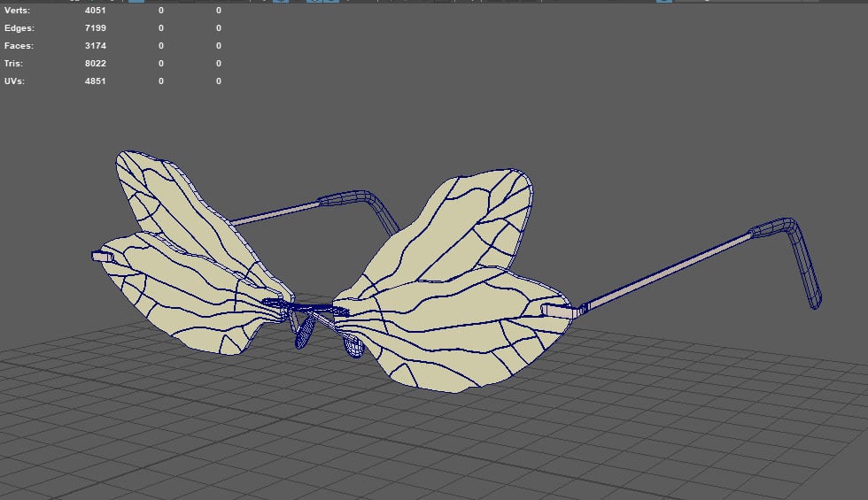868x500 pixels.
Task: Click the "Verts:" label in the poly count display
Action: coord(17,11)
